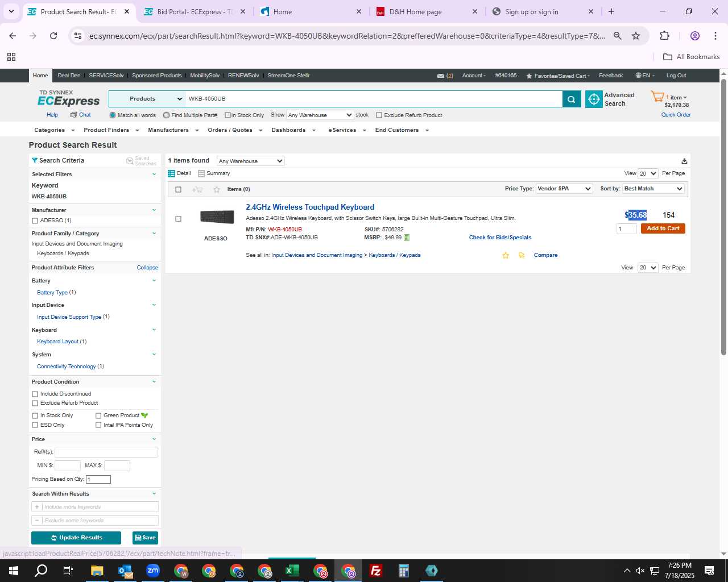Collapse the Product Condition section
The width and height of the screenshot is (728, 582).
[x=154, y=382]
